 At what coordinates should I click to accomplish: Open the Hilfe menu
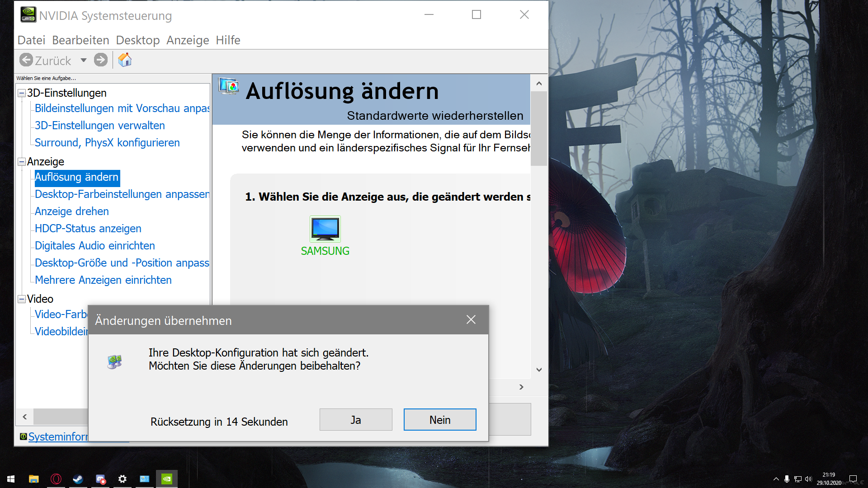(228, 40)
